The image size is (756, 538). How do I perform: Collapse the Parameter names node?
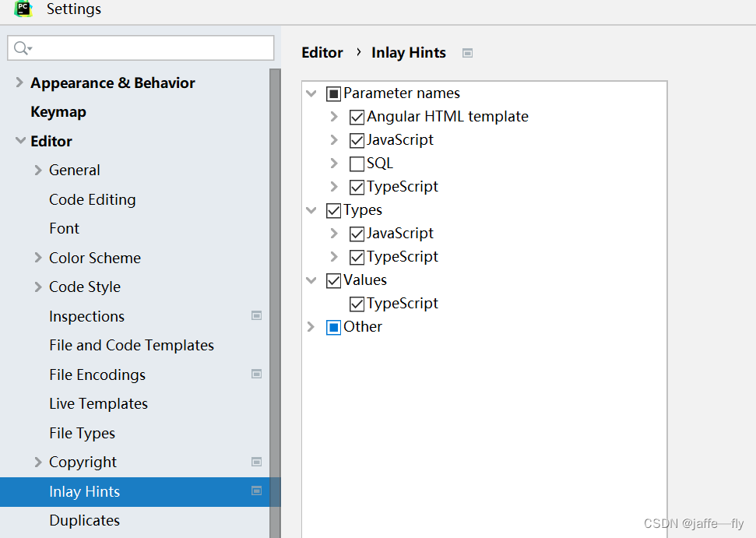pos(311,93)
